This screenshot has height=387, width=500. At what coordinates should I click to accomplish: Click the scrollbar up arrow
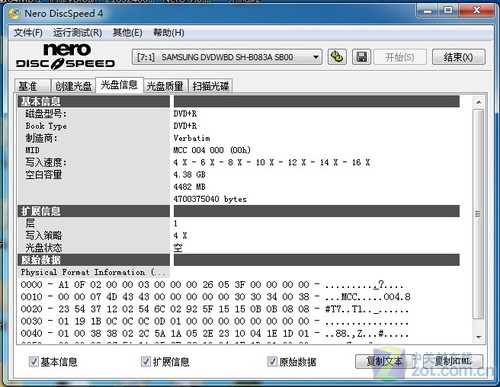point(479,102)
